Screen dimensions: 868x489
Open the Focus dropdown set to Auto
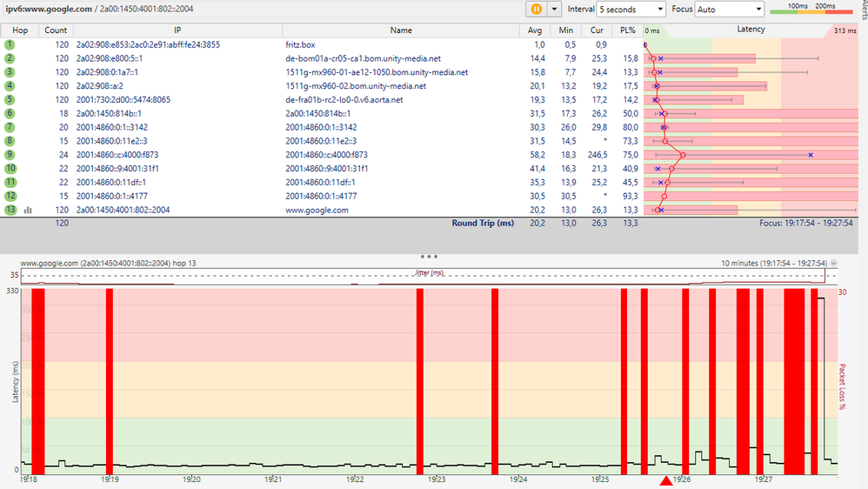click(729, 10)
